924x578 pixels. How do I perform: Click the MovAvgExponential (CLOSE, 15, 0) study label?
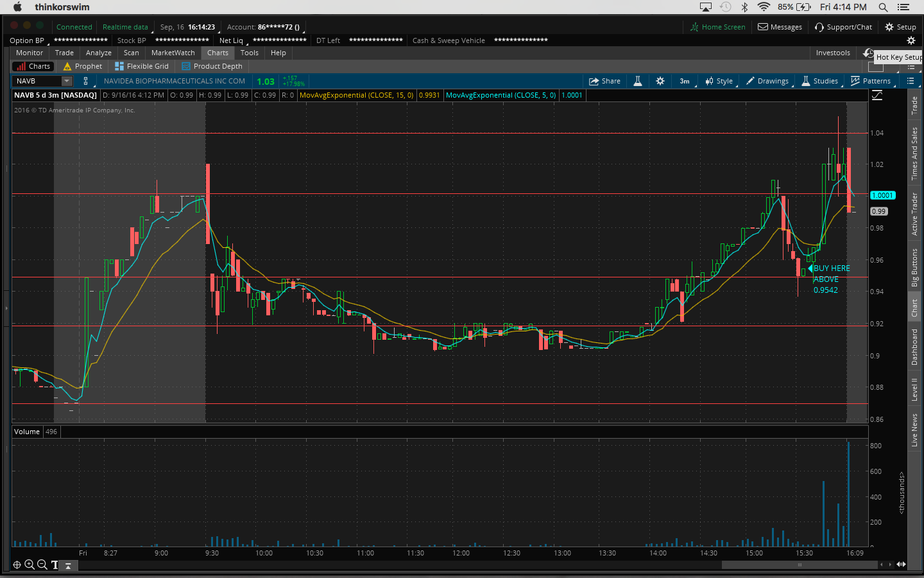357,95
